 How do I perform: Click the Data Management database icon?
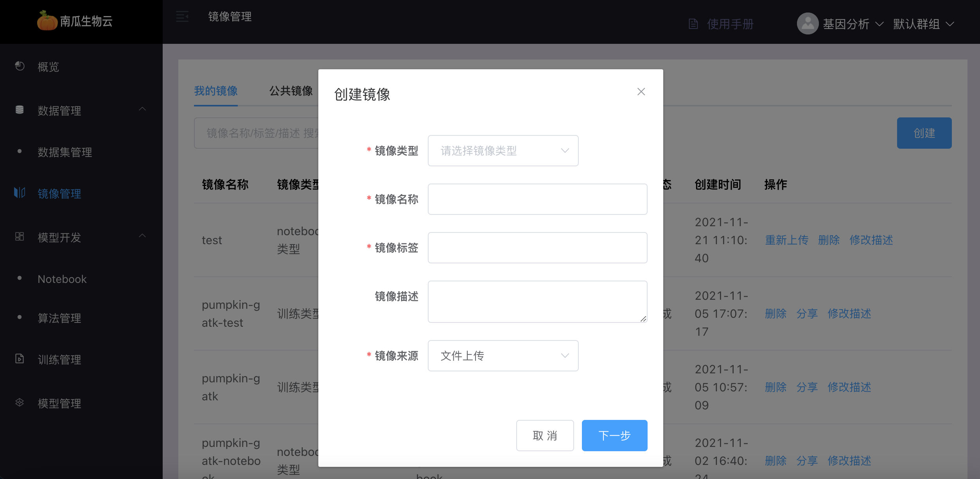[20, 110]
